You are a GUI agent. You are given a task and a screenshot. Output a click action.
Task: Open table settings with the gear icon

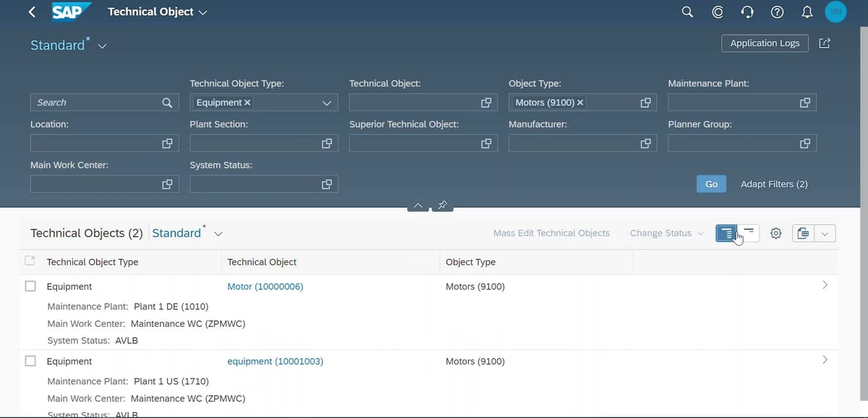click(x=775, y=233)
